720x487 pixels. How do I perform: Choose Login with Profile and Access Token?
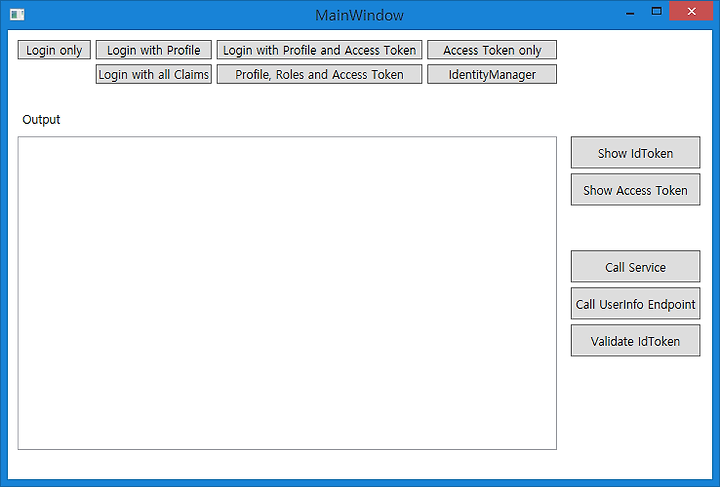coord(319,50)
